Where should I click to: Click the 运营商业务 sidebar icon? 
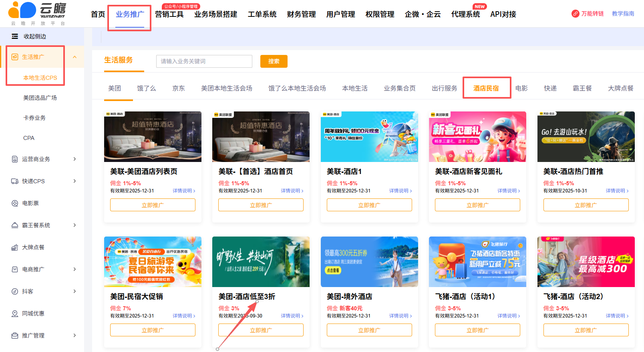[15, 159]
